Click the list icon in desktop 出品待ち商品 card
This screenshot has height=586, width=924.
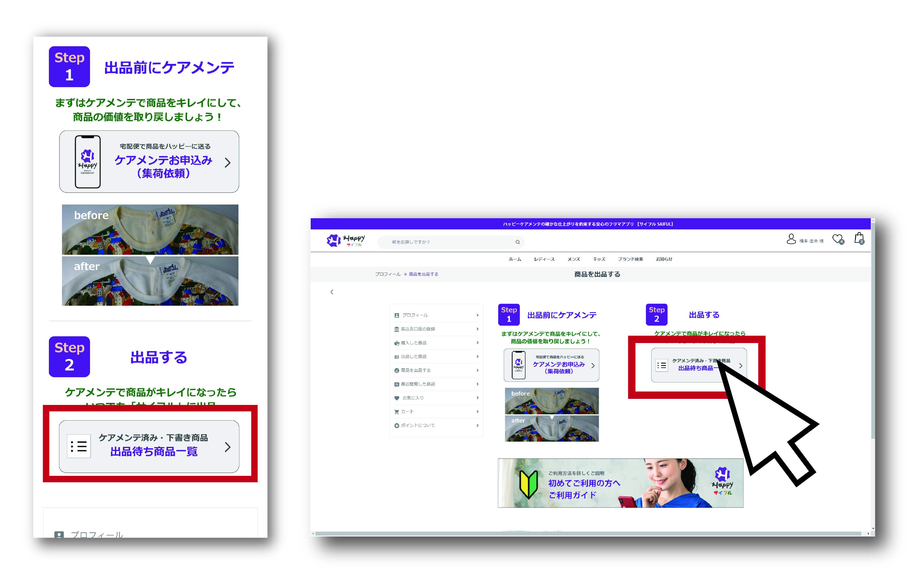(661, 365)
